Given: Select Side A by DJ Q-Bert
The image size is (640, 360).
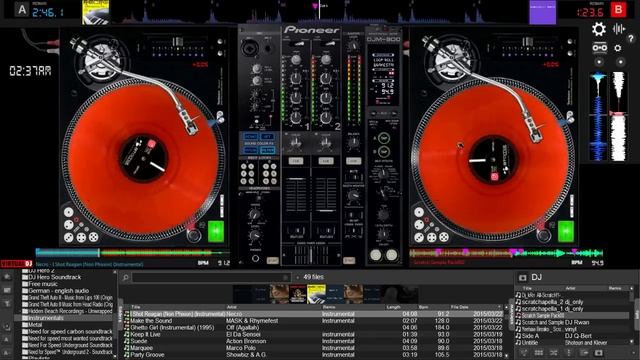Looking at the screenshot, I should click(x=572, y=336).
